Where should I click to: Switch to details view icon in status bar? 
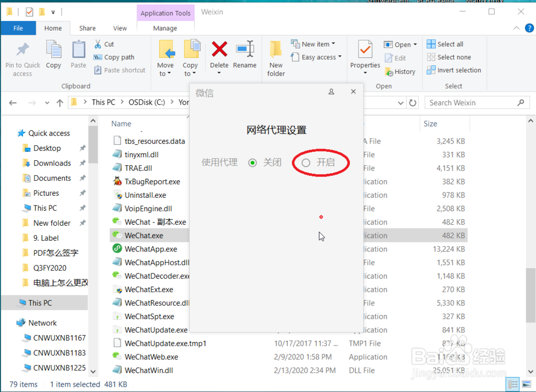click(x=513, y=384)
